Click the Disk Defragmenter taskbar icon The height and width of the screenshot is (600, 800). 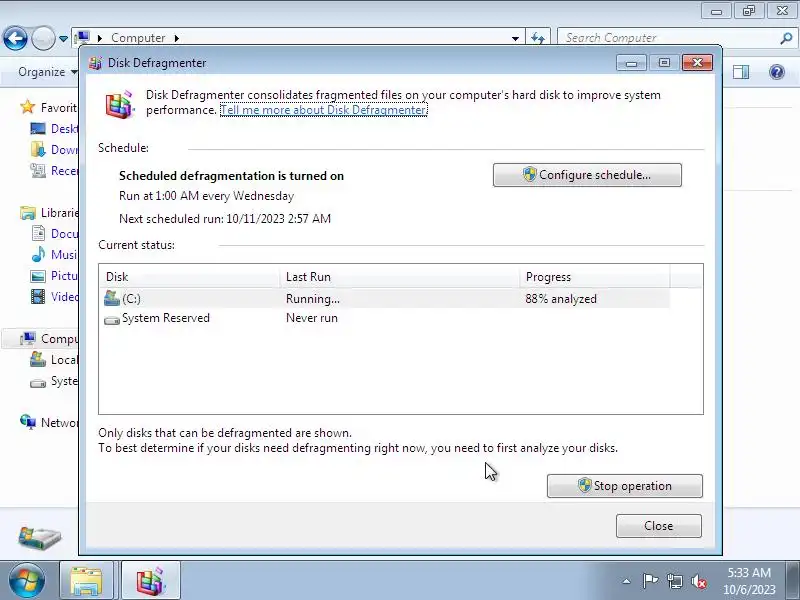point(151,581)
